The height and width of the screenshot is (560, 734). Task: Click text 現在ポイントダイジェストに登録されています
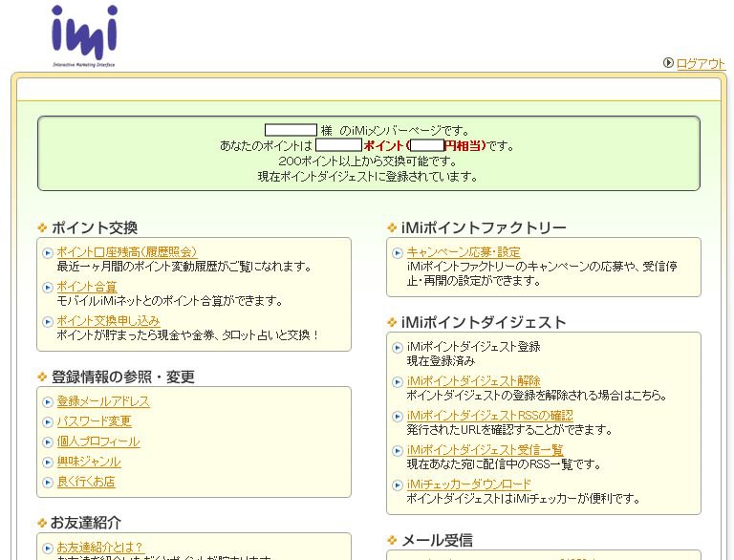368,177
